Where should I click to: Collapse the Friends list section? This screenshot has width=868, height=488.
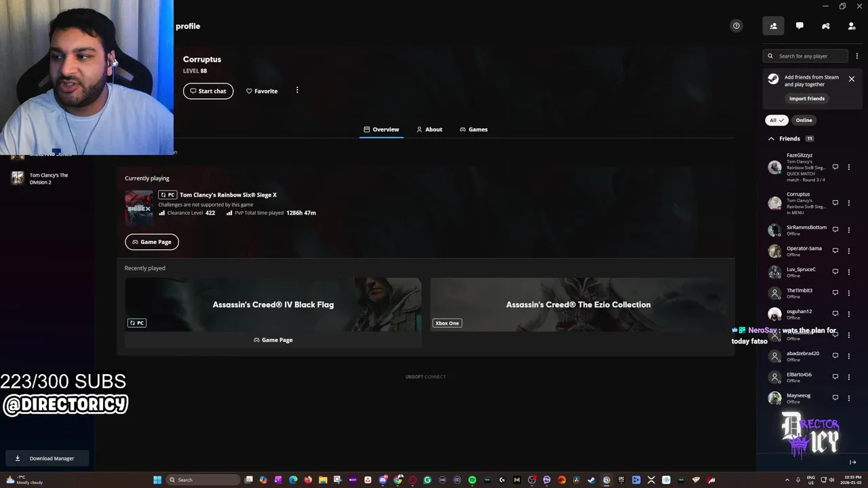(771, 138)
